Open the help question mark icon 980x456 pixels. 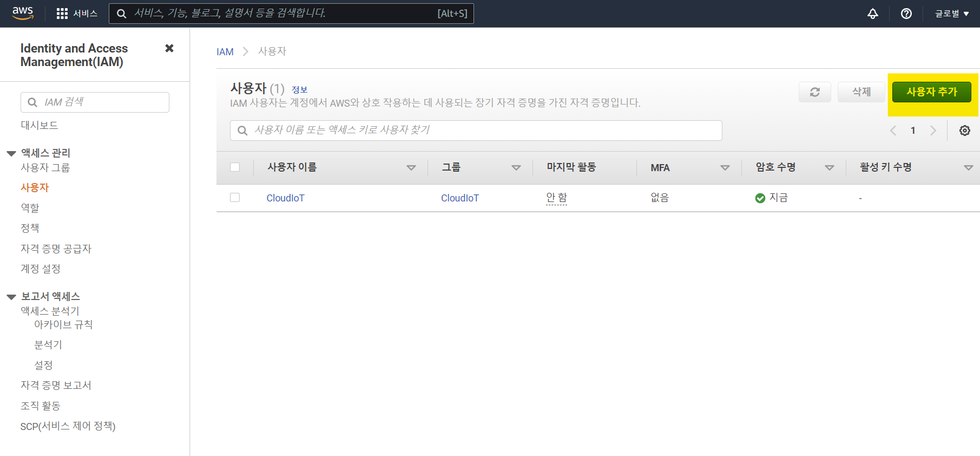tap(906, 14)
